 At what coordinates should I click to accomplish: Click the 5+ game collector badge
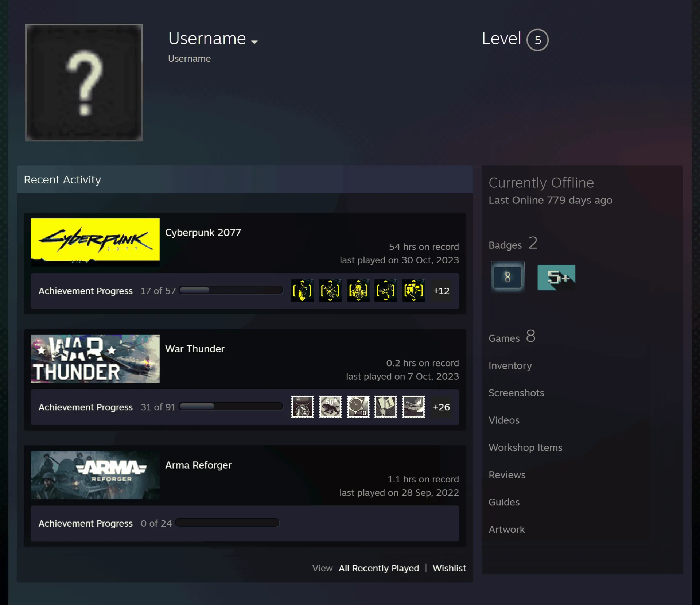point(556,278)
